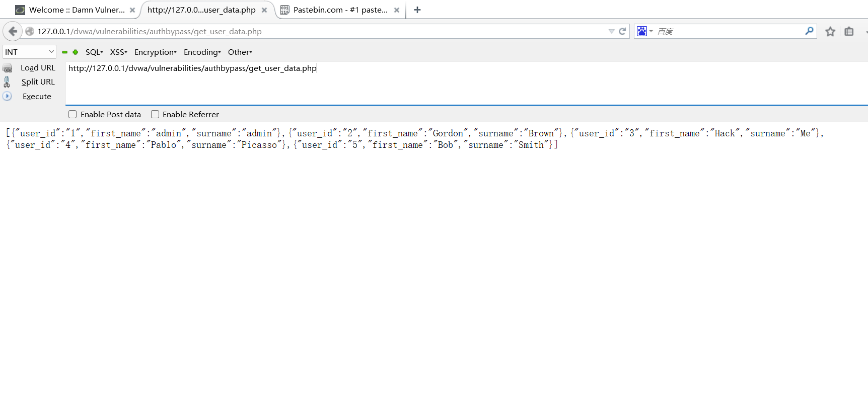Open the Encryption dropdown menu

pyautogui.click(x=156, y=52)
